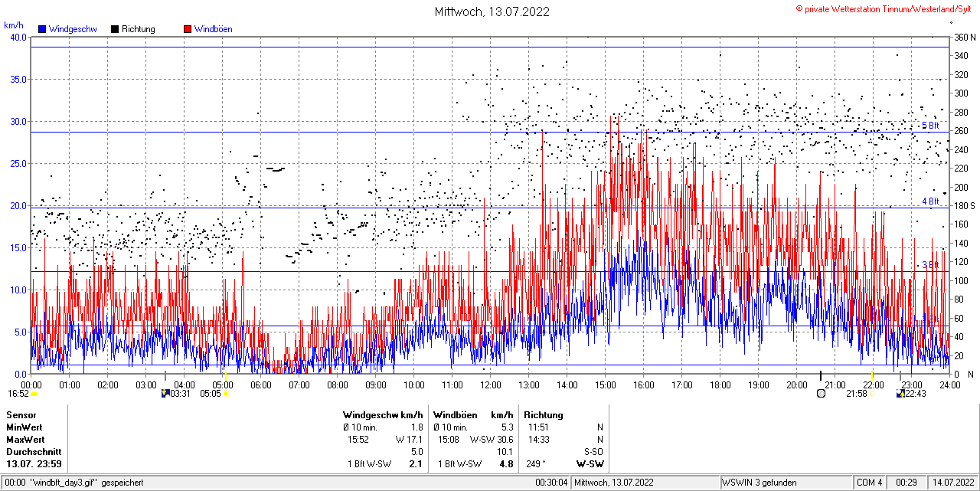Click the 40.0 value on the speed axis
The image size is (980, 491).
pos(18,38)
